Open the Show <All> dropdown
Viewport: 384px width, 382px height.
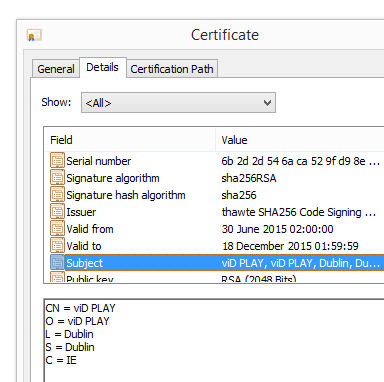point(178,103)
